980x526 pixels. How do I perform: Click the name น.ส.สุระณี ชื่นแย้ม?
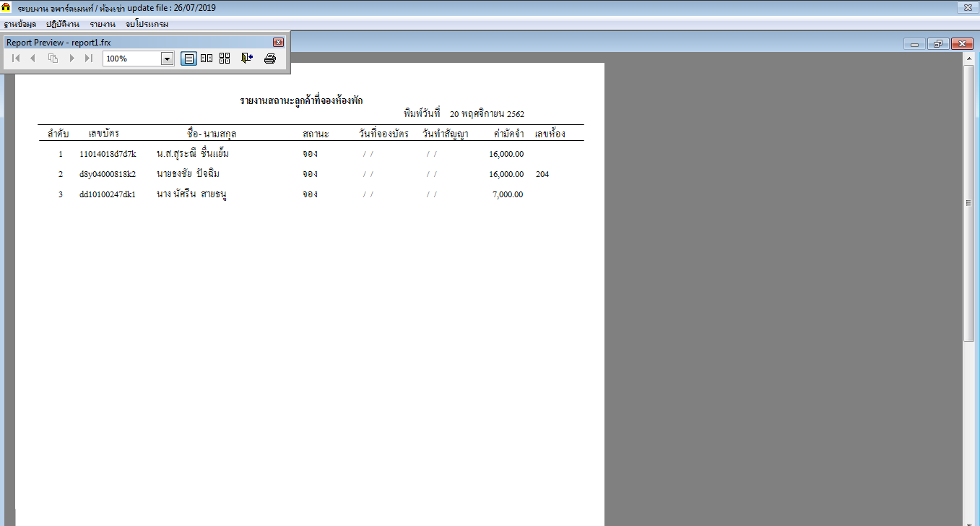pos(193,153)
